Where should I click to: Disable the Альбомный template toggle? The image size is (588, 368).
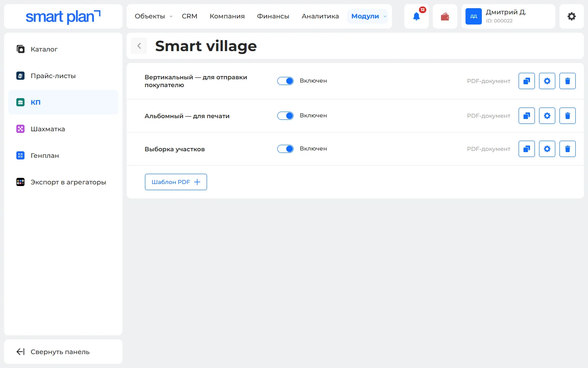tap(285, 116)
